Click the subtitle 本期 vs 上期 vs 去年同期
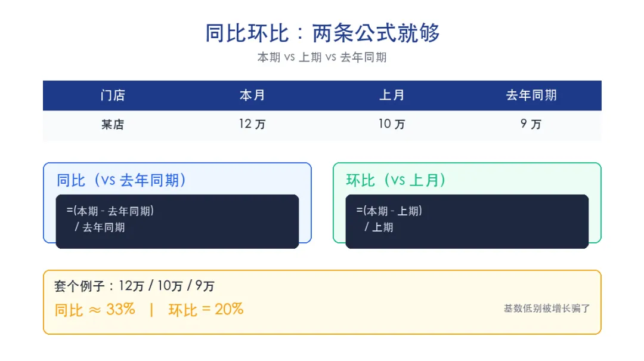This screenshot has width=644, height=361. click(x=322, y=57)
